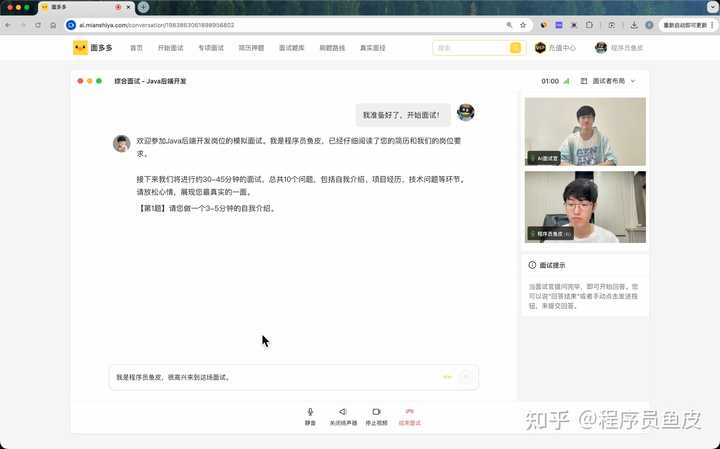
Task: Open the 简历押题 nav item
Action: point(251,48)
